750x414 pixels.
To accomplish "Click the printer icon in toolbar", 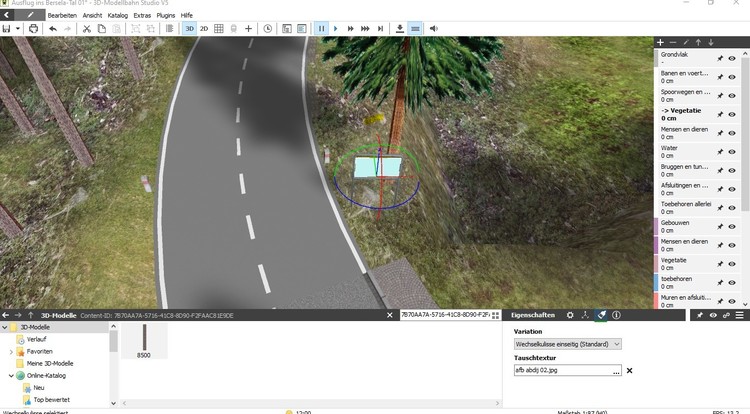I will 33,29.
